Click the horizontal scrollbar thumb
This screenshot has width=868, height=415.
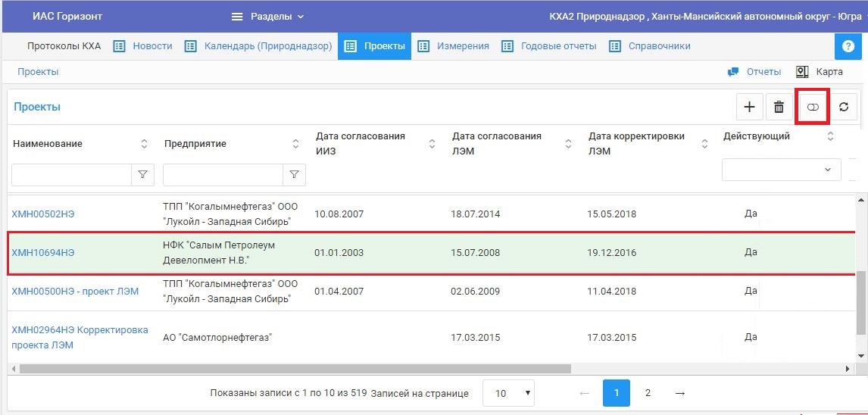[295, 369]
